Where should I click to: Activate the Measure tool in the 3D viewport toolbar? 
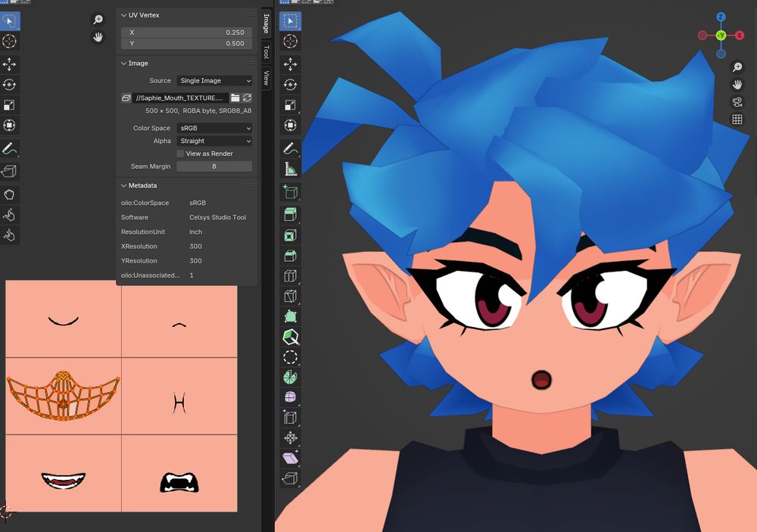coord(290,168)
